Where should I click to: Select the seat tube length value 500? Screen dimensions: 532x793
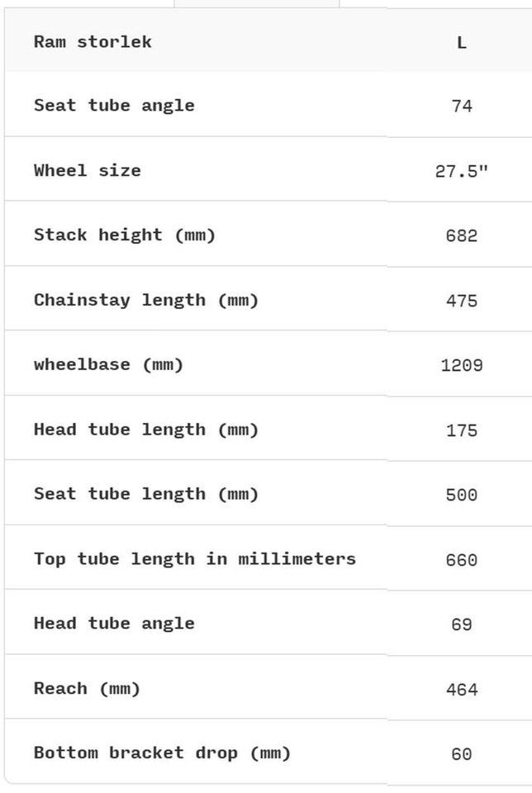pos(461,495)
